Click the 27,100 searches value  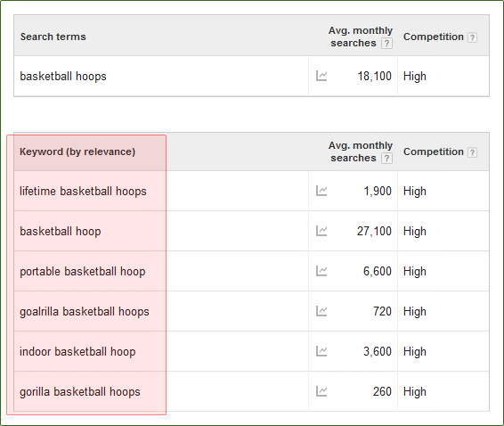(374, 231)
